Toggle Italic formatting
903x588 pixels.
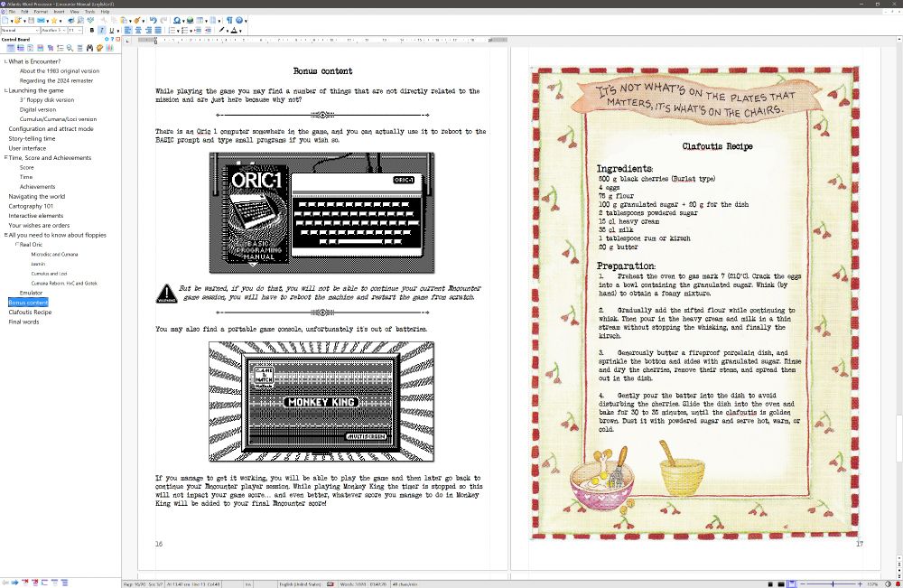click(x=102, y=31)
